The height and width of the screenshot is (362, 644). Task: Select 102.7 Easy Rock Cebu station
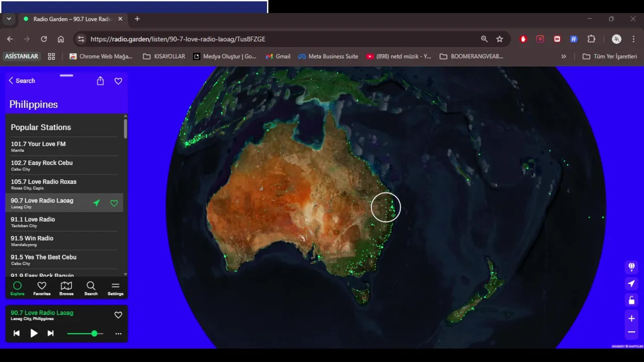(x=64, y=165)
